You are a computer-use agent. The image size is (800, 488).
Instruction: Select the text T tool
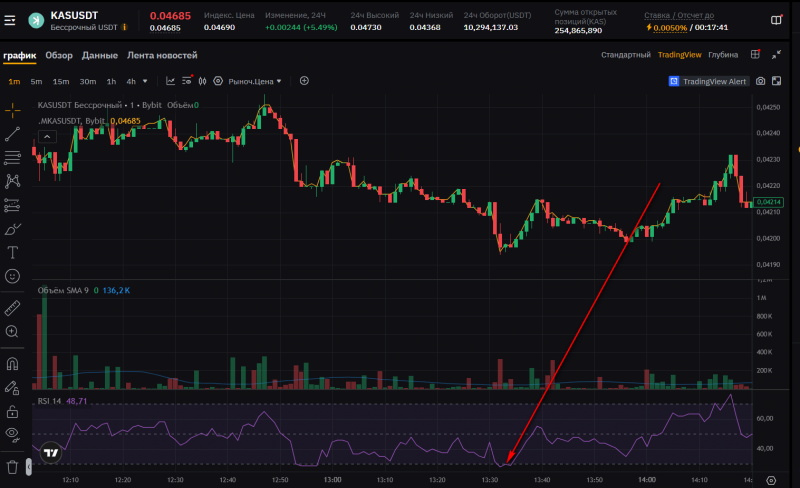[12, 253]
